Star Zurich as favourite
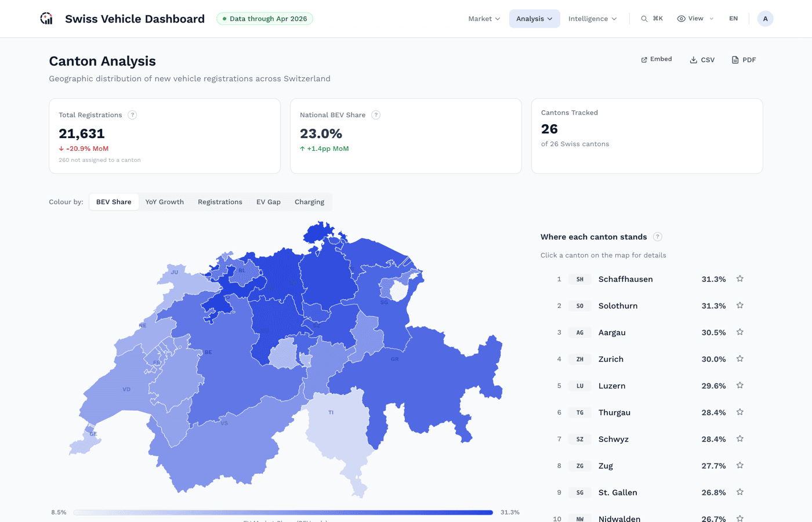The width and height of the screenshot is (812, 522). (739, 359)
